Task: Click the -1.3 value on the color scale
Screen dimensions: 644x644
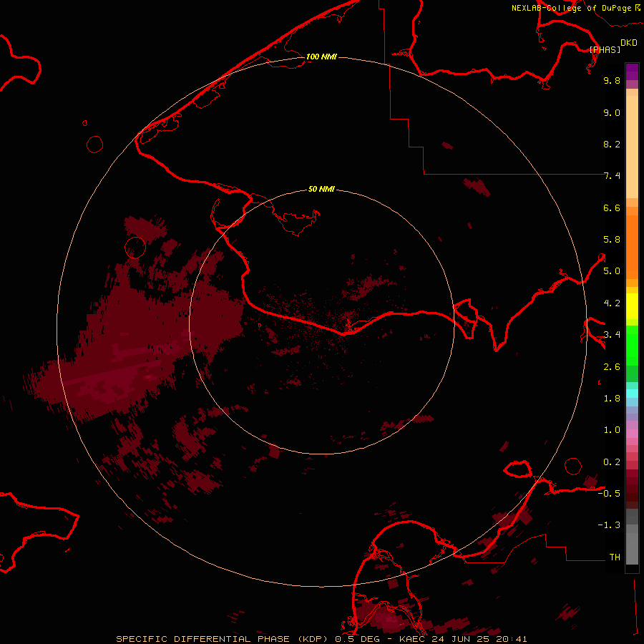Action: click(609, 525)
